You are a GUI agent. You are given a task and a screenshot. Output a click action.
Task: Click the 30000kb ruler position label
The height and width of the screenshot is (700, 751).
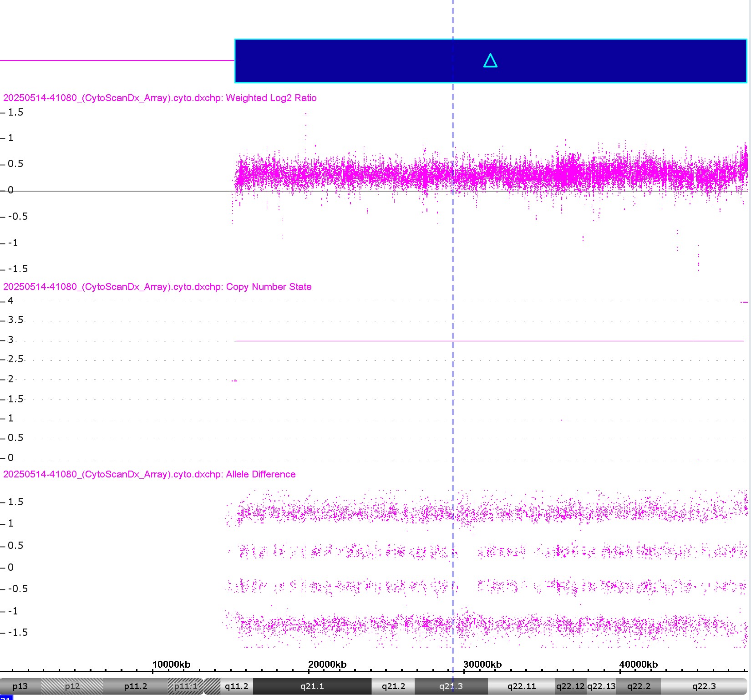[482, 664]
